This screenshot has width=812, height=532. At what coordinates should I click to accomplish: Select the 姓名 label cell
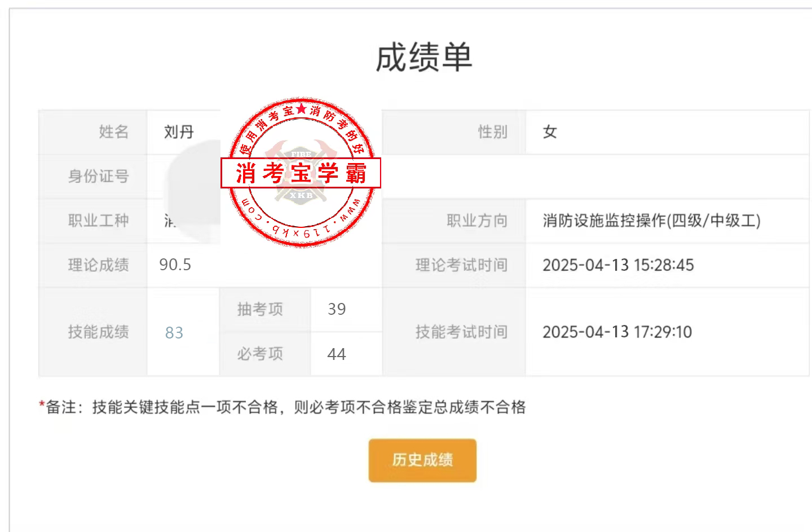click(x=93, y=132)
